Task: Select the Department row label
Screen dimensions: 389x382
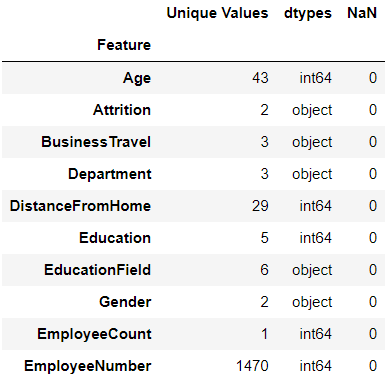Action: 110,174
